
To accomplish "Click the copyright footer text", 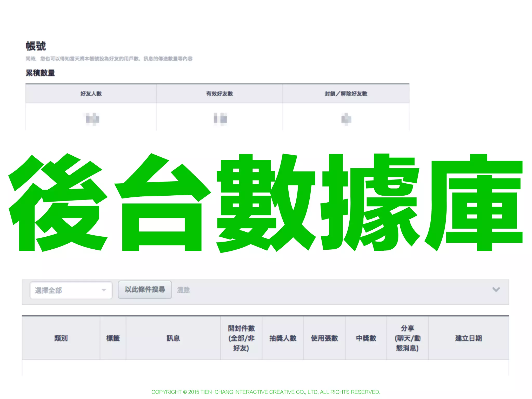I will click(x=266, y=392).
